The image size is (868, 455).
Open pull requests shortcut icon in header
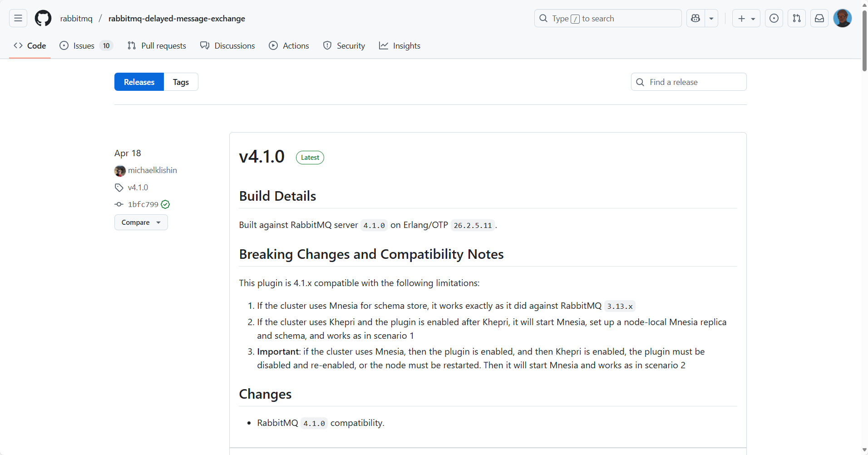796,18
